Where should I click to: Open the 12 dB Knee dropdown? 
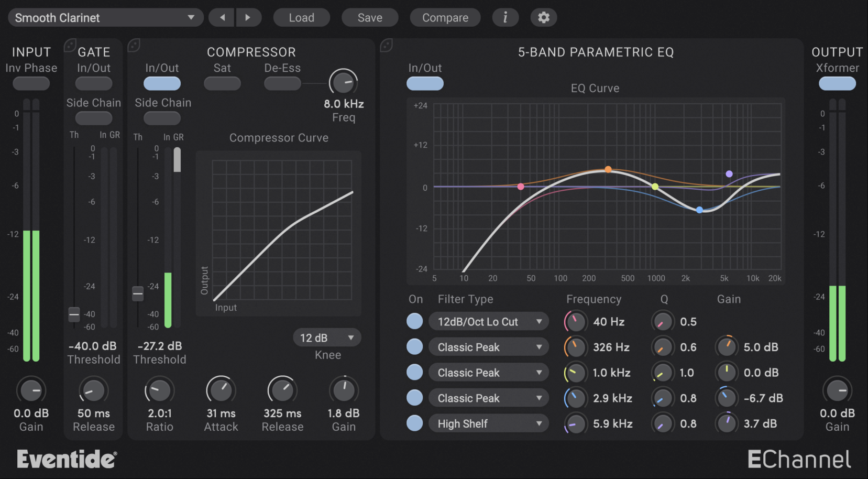pyautogui.click(x=327, y=338)
